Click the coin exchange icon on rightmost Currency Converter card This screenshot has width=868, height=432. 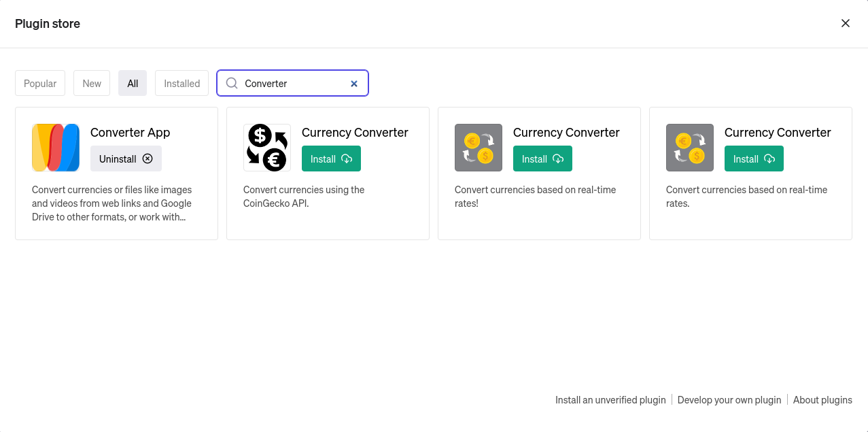tap(689, 147)
